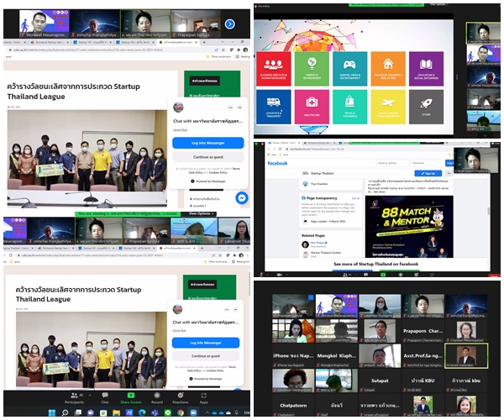The image size is (504, 420).
Task: Click Continue as guest in the upper screenshot
Action: point(208,157)
